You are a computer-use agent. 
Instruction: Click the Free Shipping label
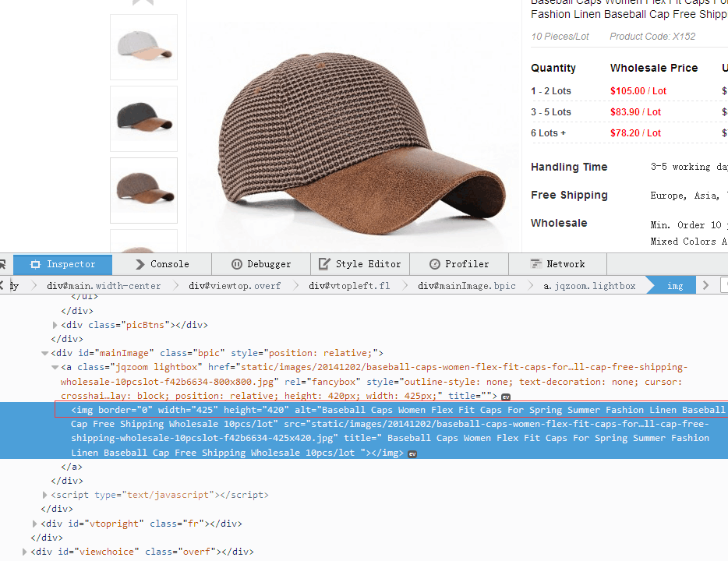(569, 196)
